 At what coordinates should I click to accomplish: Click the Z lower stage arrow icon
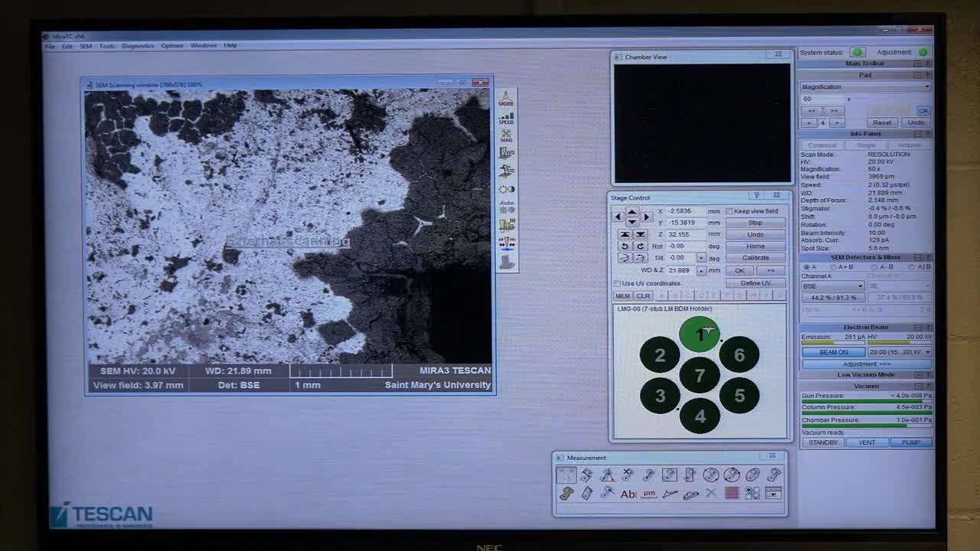pyautogui.click(x=640, y=234)
